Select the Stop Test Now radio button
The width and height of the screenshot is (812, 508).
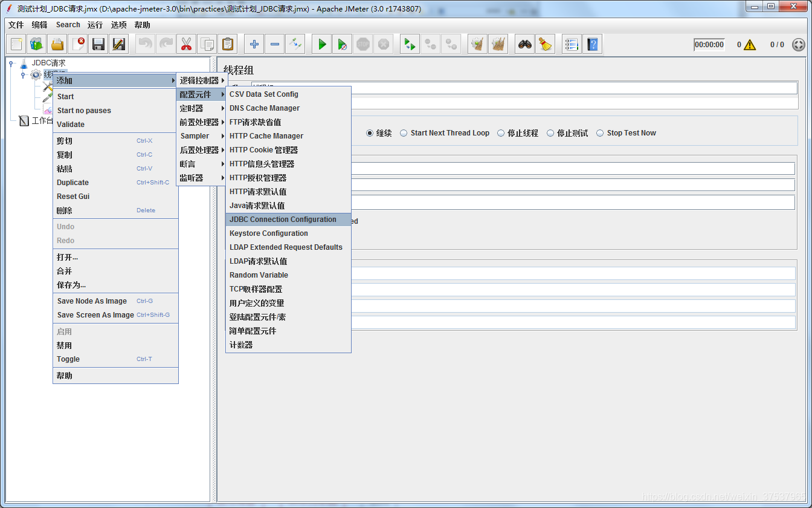(600, 133)
